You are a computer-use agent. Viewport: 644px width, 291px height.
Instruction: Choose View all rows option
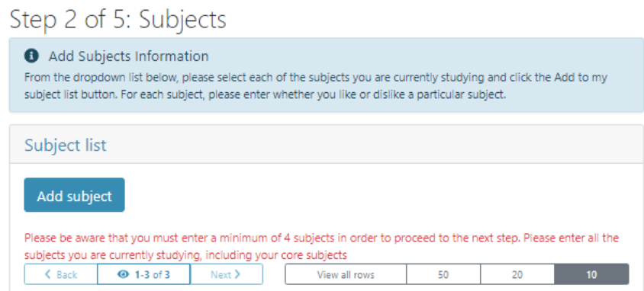346,274
